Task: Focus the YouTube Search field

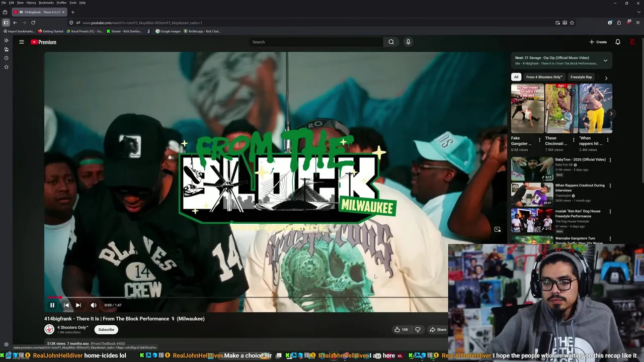Action: click(x=316, y=42)
